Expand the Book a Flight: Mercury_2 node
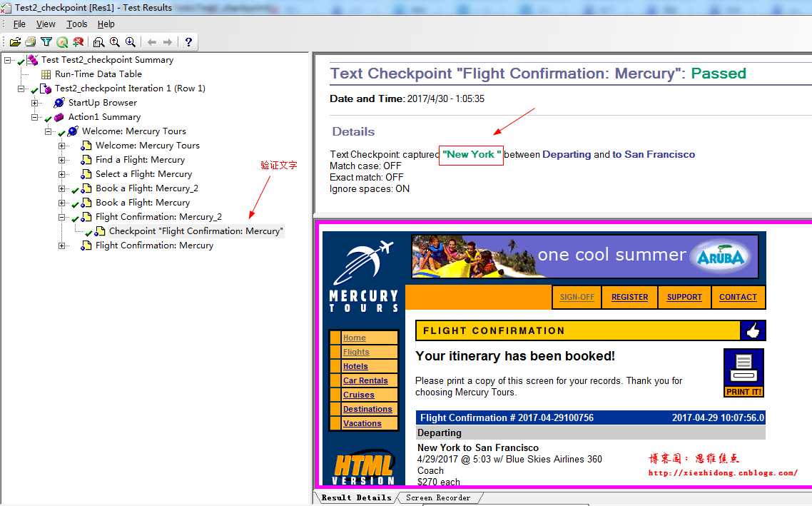 pos(61,188)
